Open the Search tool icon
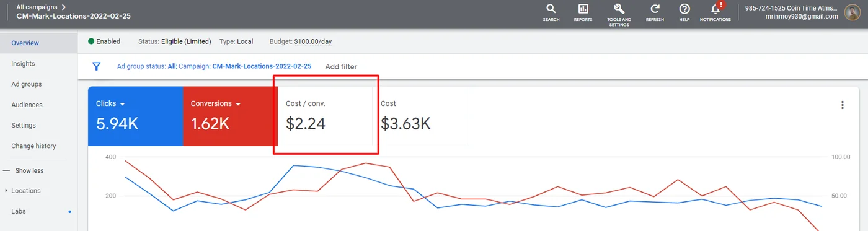 (551, 9)
